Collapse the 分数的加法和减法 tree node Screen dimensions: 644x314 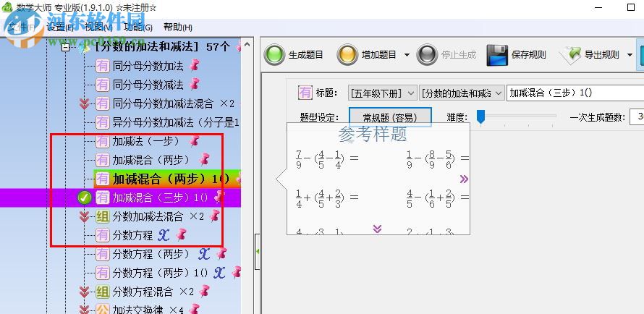coord(65,47)
